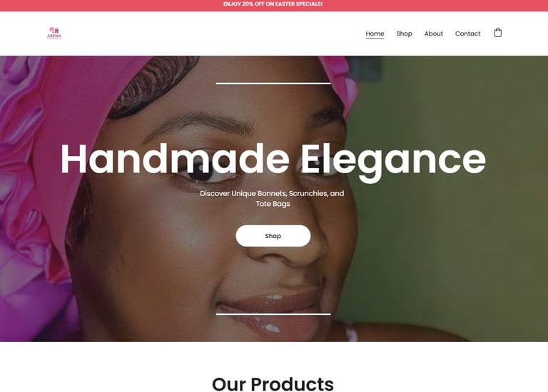The width and height of the screenshot is (548, 392).
Task: Click the Easter specials promo banner text
Action: 273,4
